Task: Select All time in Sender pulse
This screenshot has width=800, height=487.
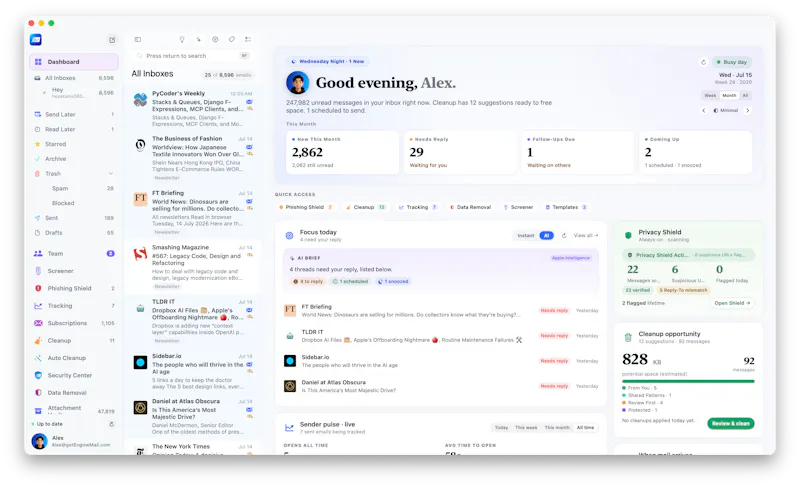Action: (585, 427)
